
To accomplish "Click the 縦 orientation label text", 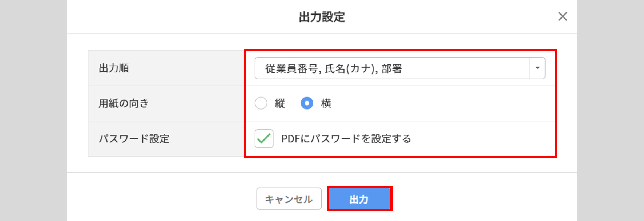I will (x=280, y=103).
